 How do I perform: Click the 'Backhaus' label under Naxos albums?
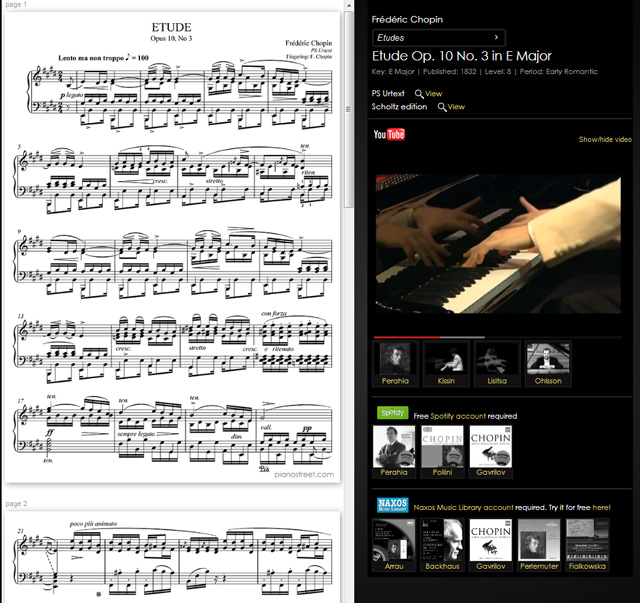442,566
